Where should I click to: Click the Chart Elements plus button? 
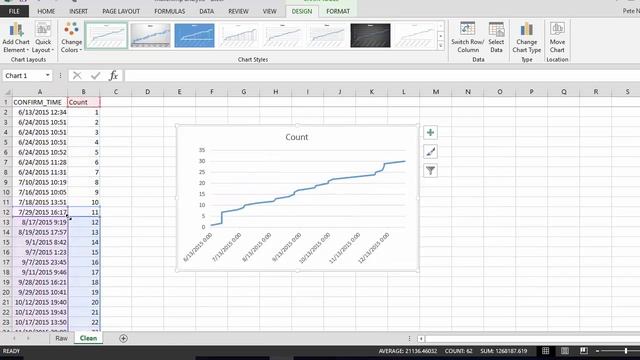click(430, 133)
